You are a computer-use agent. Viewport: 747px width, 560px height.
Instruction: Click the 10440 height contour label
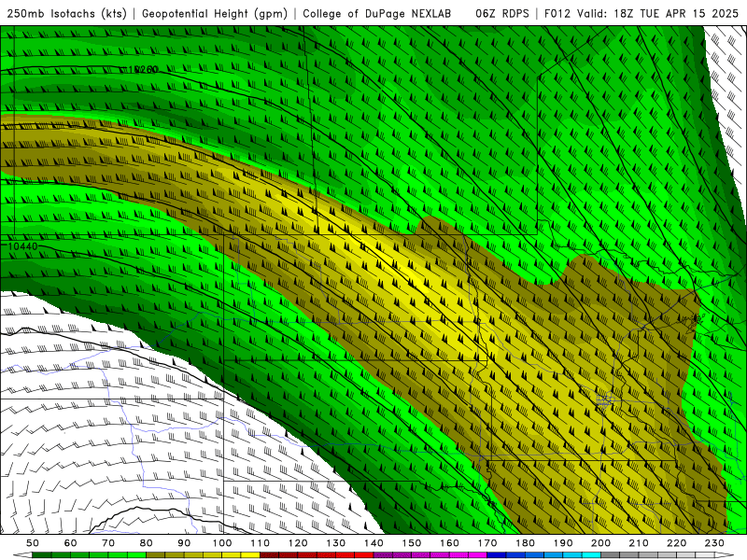tap(22, 246)
